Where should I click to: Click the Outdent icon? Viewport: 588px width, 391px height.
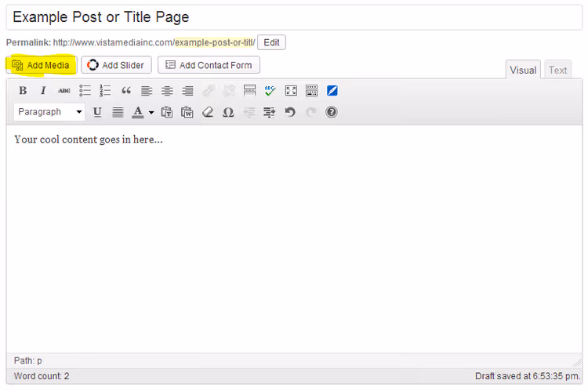point(249,112)
